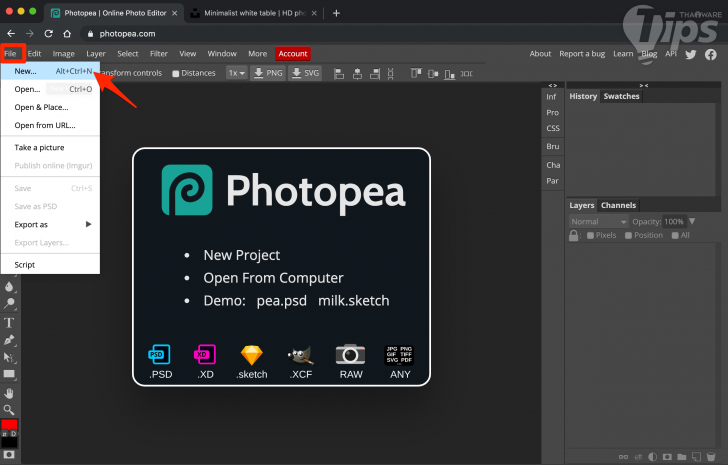
Task: Switch to the Channels tab
Action: coord(618,205)
